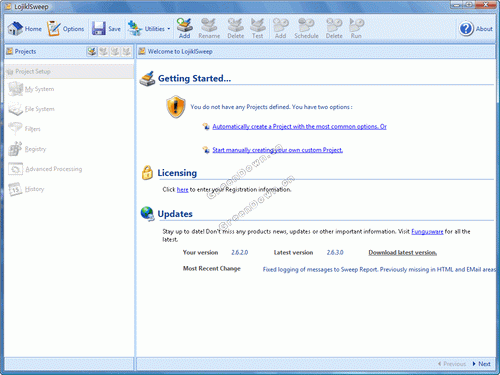Click second small icon in Projects panel header
The image size is (500, 375).
click(103, 51)
